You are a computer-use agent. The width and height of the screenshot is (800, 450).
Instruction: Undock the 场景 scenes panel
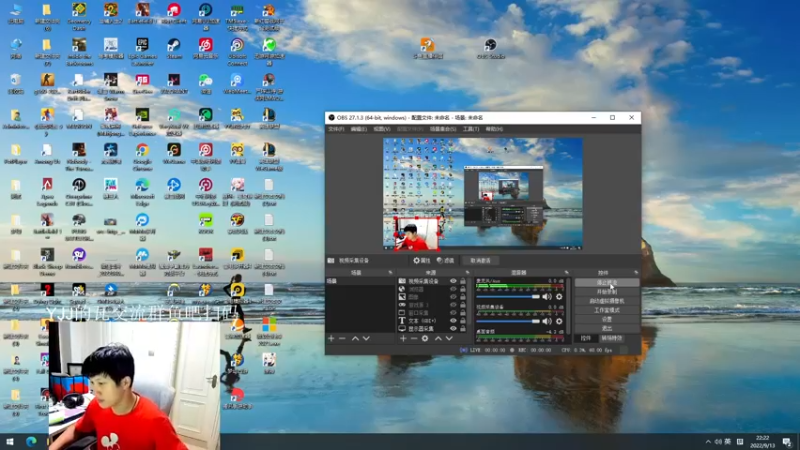point(390,272)
